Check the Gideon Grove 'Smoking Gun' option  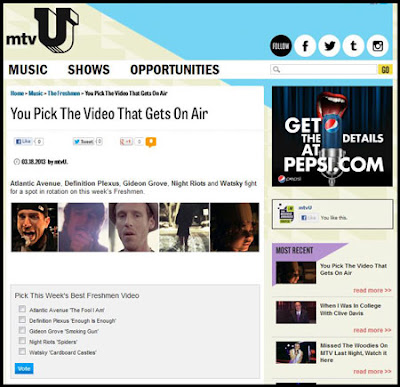(22, 330)
